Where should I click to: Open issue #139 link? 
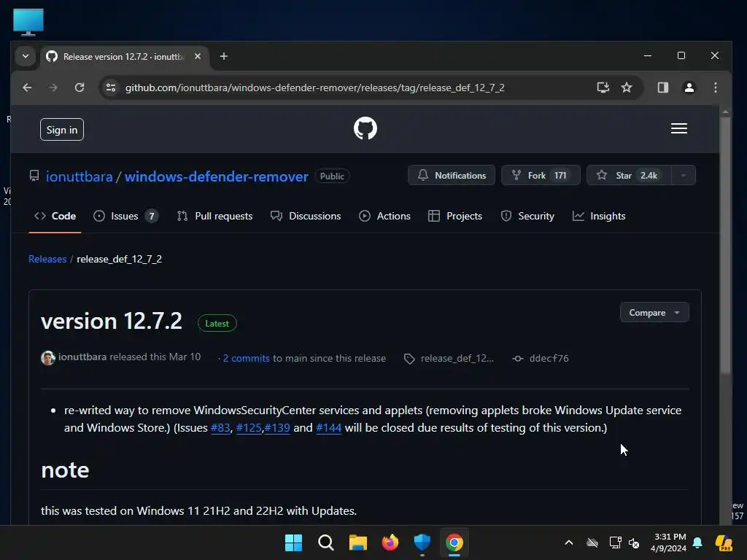pyautogui.click(x=277, y=427)
